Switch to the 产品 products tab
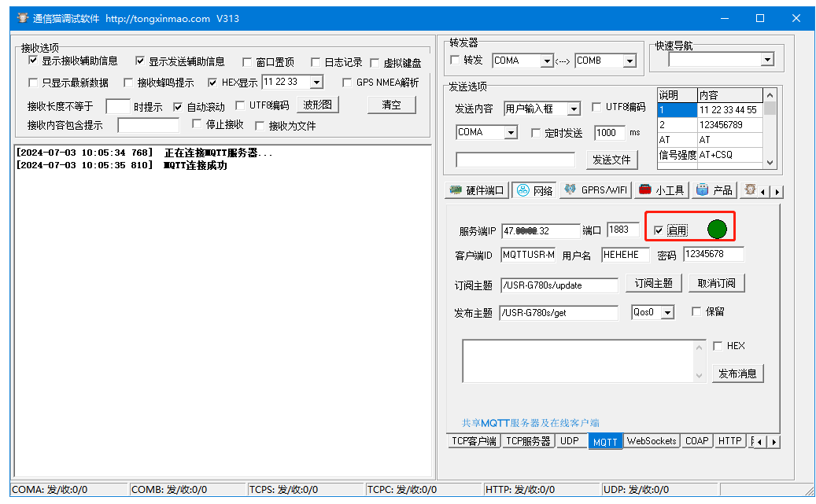 pyautogui.click(x=714, y=190)
